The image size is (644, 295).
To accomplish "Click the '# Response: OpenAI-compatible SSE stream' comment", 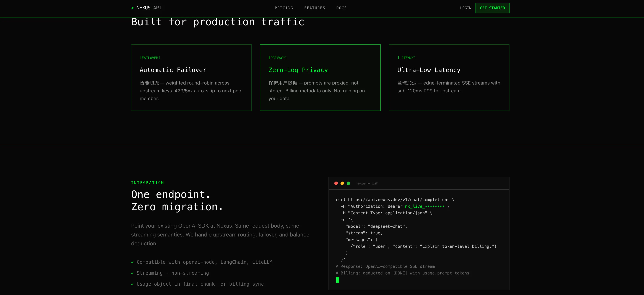I will click(x=385, y=266).
